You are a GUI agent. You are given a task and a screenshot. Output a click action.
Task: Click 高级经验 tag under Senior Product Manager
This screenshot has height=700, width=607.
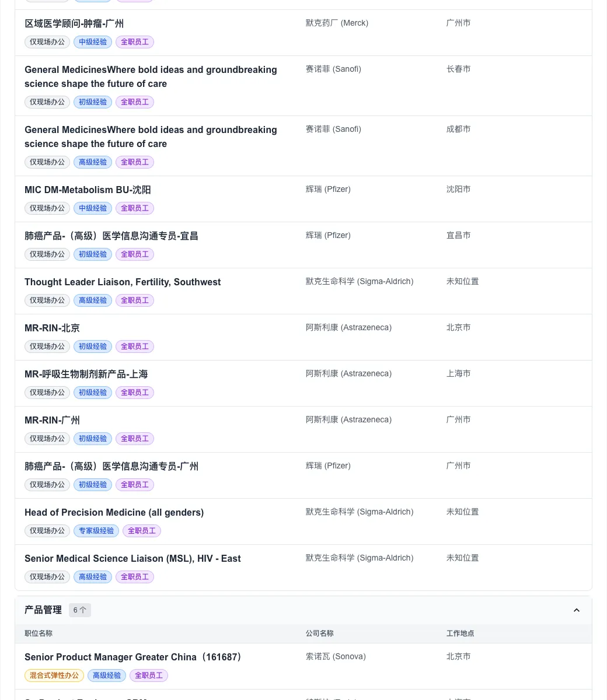[x=107, y=675]
